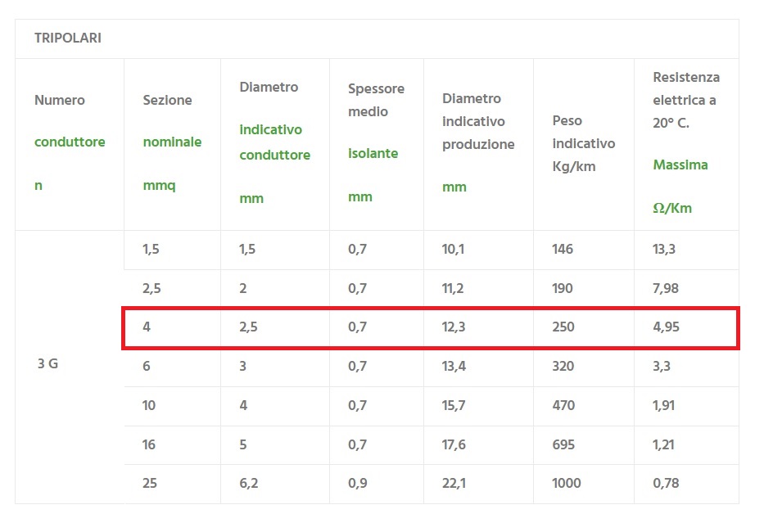Select the 695 weight value
The height and width of the screenshot is (532, 764).
tap(563, 445)
